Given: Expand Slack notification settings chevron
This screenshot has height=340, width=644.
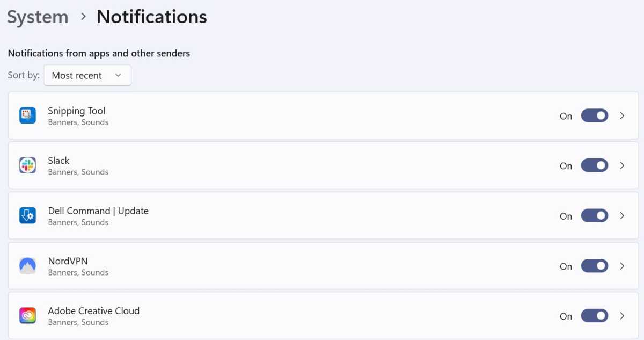Looking at the screenshot, I should click(622, 165).
